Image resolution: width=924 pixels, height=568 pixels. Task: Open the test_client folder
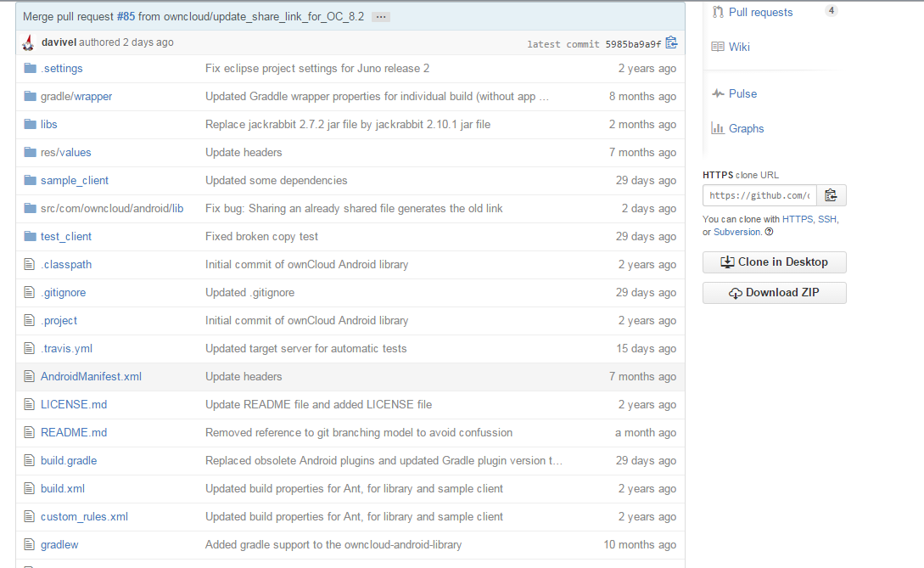coord(66,237)
